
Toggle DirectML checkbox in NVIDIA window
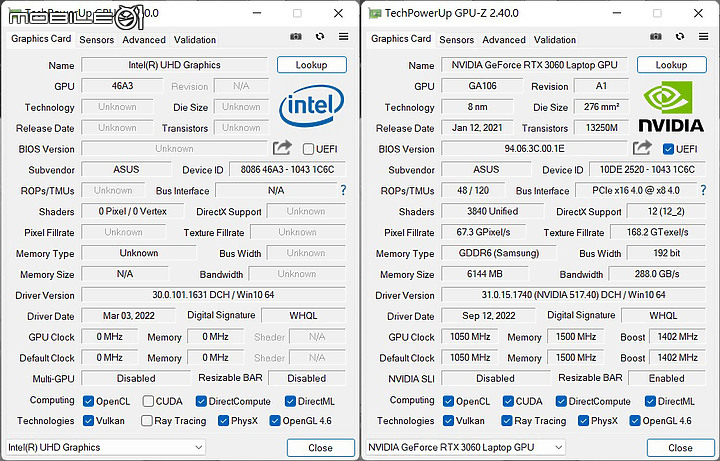pos(650,401)
